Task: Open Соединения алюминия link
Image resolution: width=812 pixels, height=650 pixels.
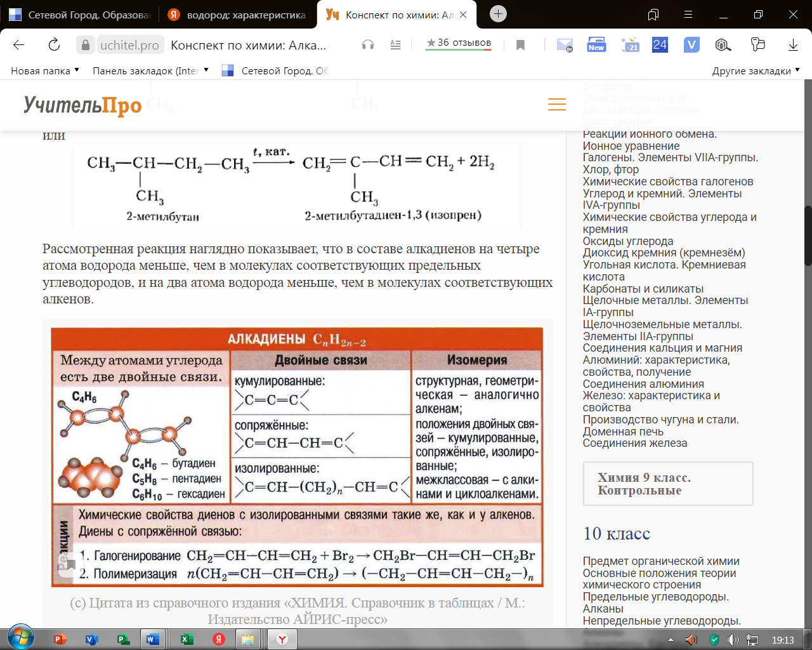Action: pos(643,384)
